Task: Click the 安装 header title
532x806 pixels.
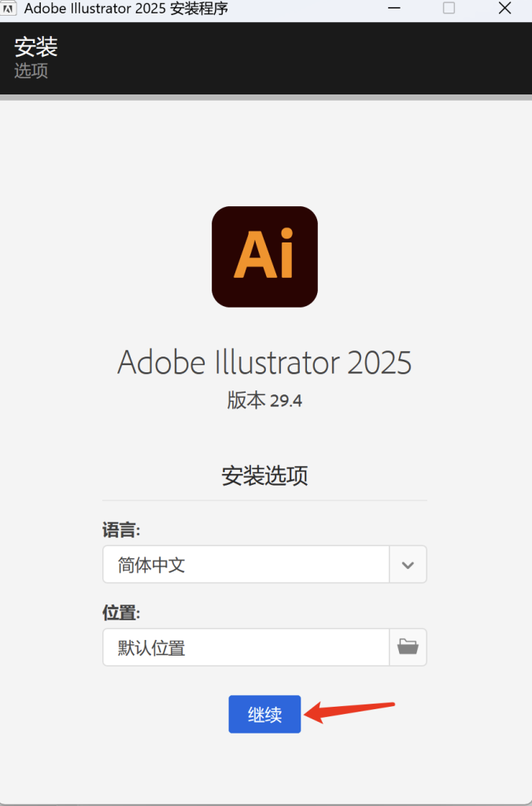Action: coord(36,46)
